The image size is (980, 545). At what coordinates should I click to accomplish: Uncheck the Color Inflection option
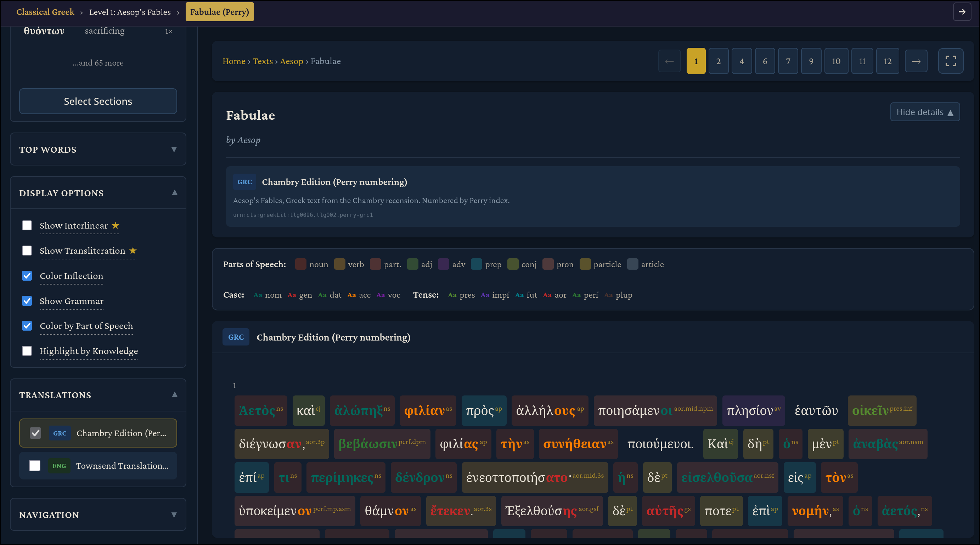27,276
